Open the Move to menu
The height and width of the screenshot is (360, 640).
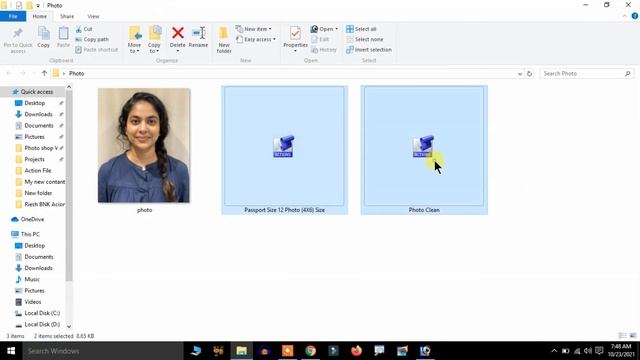tap(134, 40)
